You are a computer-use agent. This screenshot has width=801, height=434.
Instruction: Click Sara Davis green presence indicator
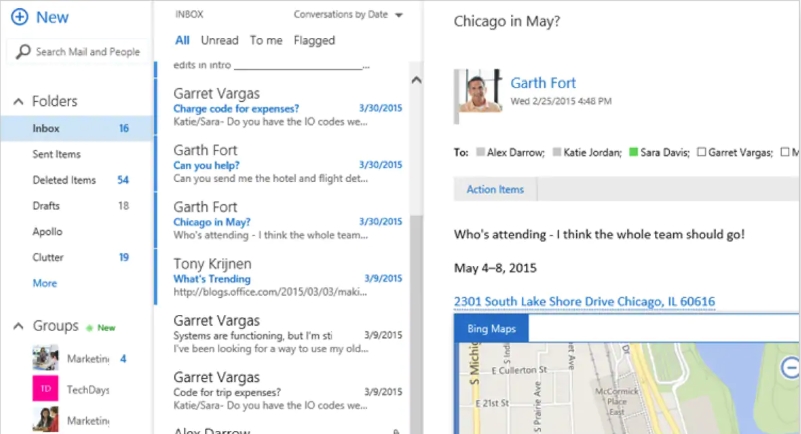pos(634,153)
